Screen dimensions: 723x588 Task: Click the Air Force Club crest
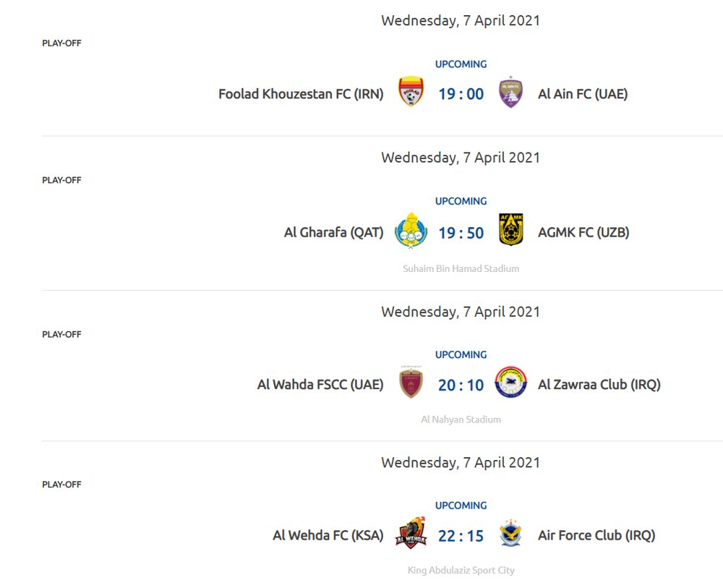tap(511, 534)
